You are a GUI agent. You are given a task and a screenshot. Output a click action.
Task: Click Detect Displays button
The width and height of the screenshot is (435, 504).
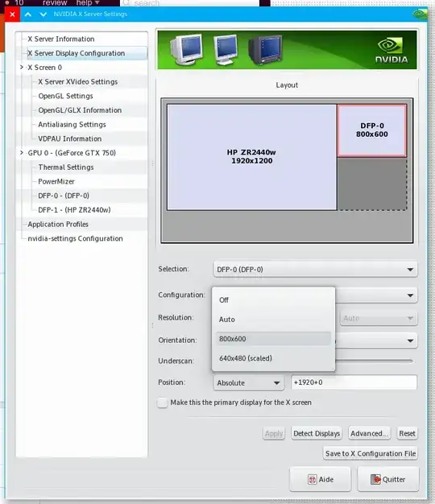click(317, 434)
